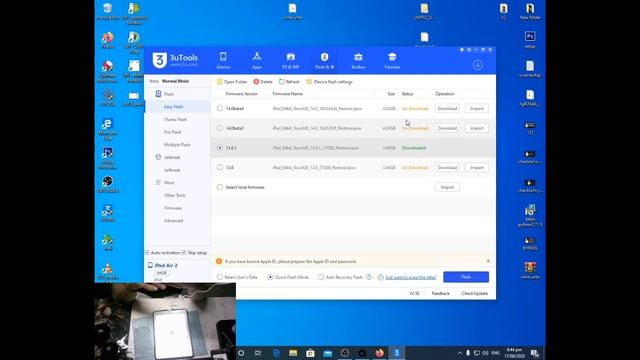Click Check Update
This screenshot has height=360, width=640.
pos(474,293)
